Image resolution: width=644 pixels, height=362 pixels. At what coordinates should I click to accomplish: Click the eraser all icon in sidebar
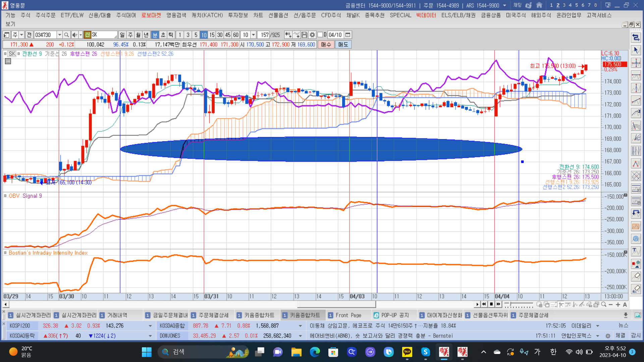point(636,289)
